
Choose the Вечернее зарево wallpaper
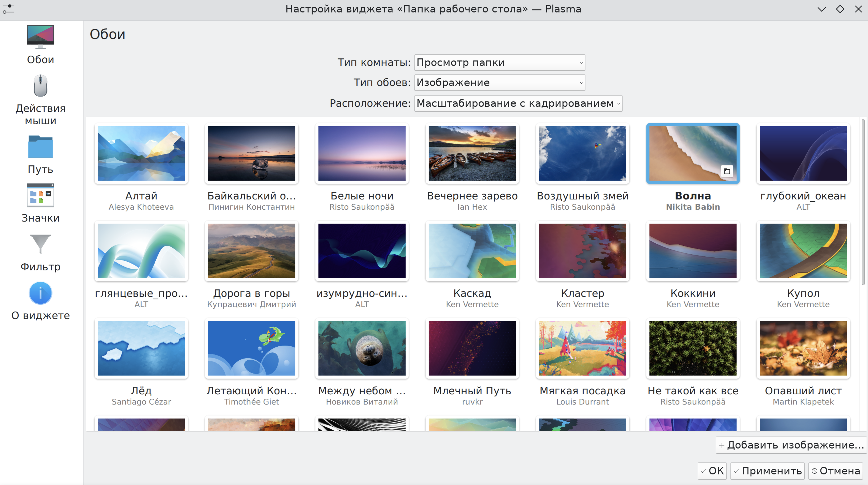[472, 153]
